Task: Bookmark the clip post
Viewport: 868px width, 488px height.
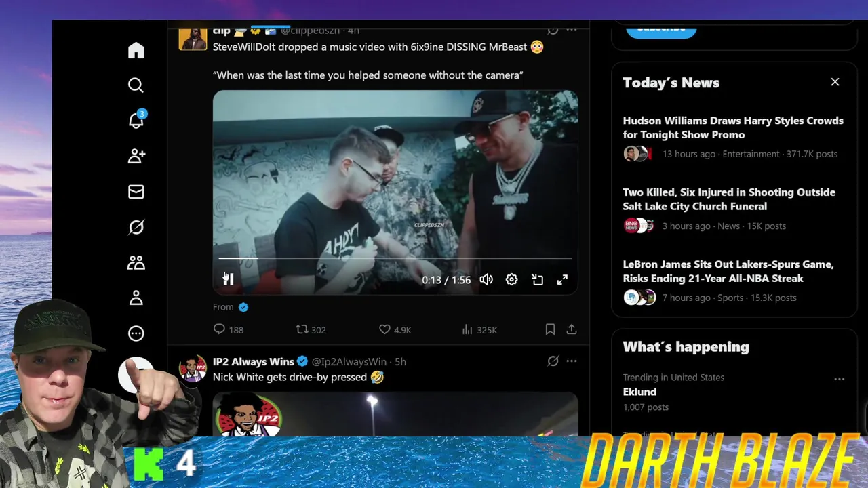Action: click(550, 329)
